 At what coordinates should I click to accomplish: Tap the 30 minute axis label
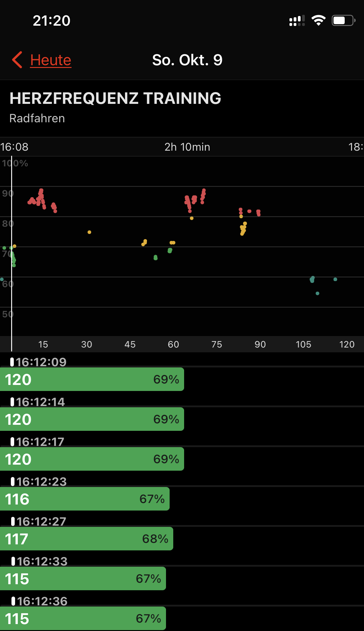[x=87, y=344]
